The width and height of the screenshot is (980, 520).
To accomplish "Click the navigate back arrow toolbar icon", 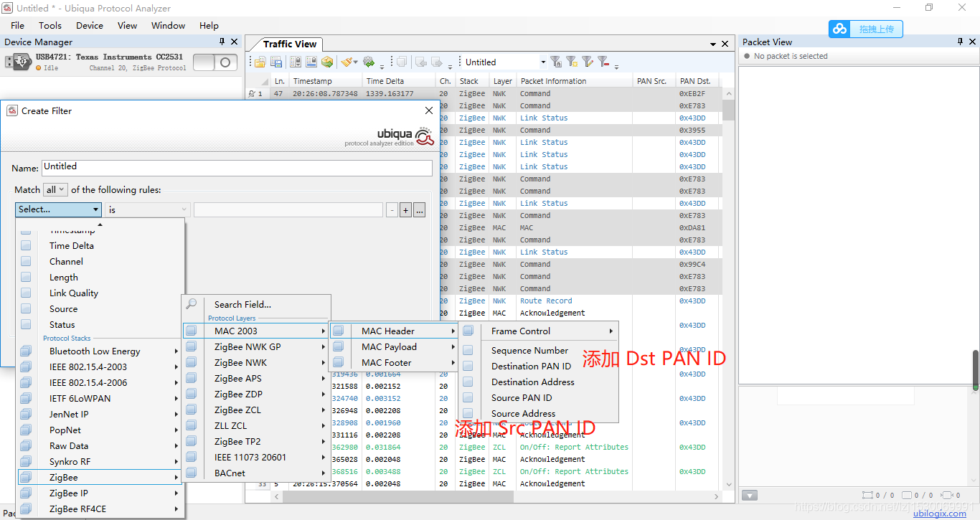I will tap(422, 62).
